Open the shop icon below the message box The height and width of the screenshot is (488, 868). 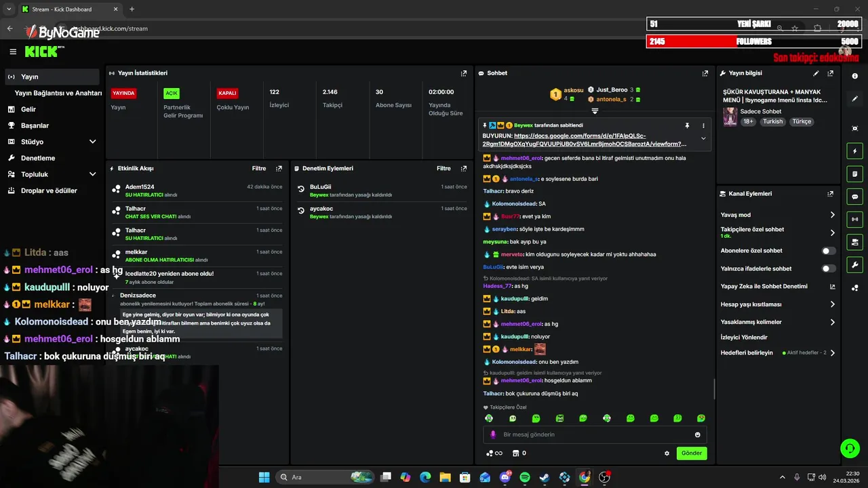pyautogui.click(x=515, y=453)
